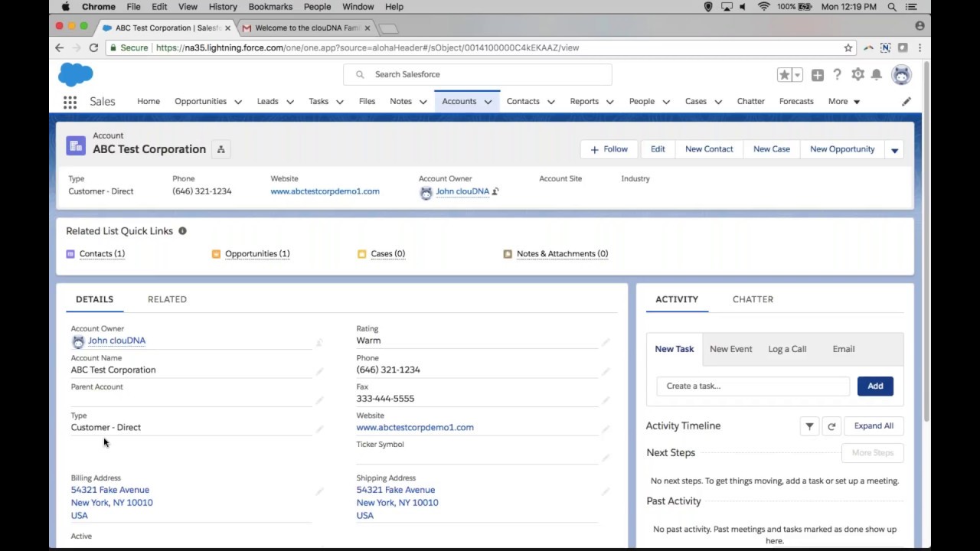Viewport: 980px width, 551px height.
Task: Open the Contacts (1) quick link
Action: point(102,253)
